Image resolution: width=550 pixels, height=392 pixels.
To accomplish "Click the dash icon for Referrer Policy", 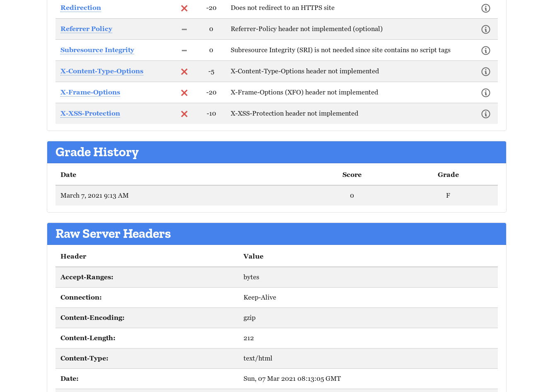I will click(x=184, y=29).
